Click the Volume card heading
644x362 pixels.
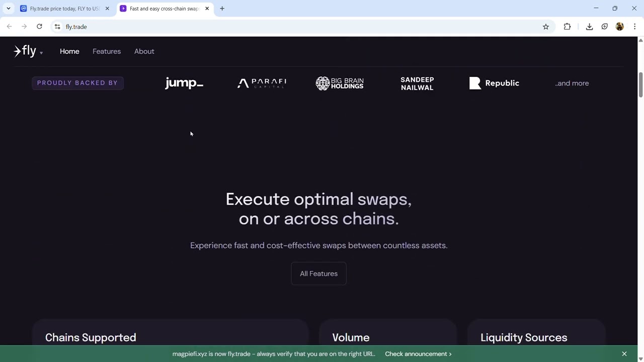pos(351,337)
